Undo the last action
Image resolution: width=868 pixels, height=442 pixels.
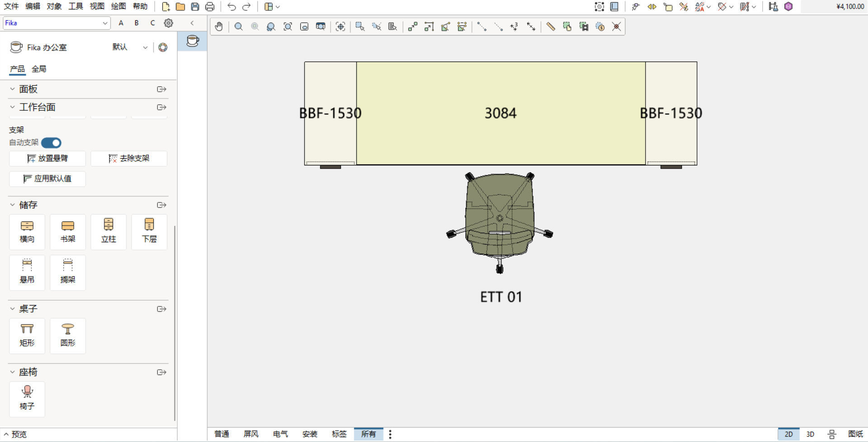point(232,7)
